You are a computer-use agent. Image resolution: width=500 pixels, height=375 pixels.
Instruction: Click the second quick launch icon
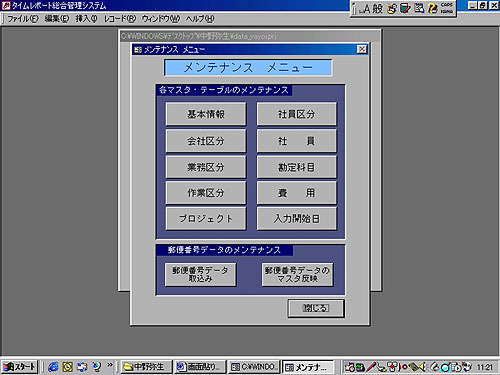(67, 367)
